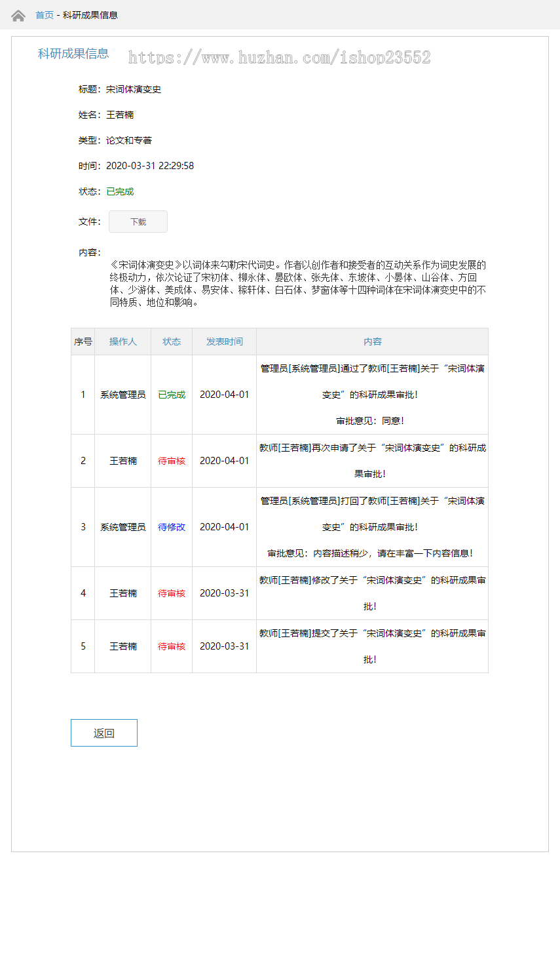Viewport: 560px width, 957px height.
Task: Click the author name 王若楠
Action: point(121,115)
